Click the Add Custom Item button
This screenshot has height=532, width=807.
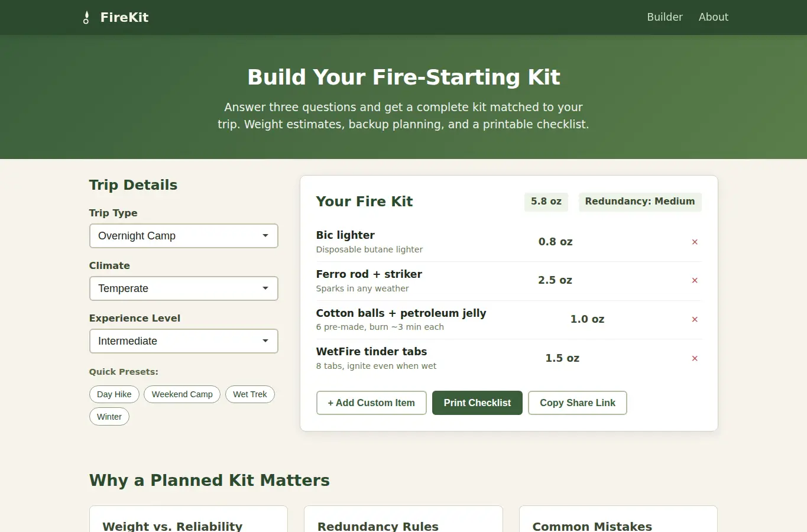371,403
